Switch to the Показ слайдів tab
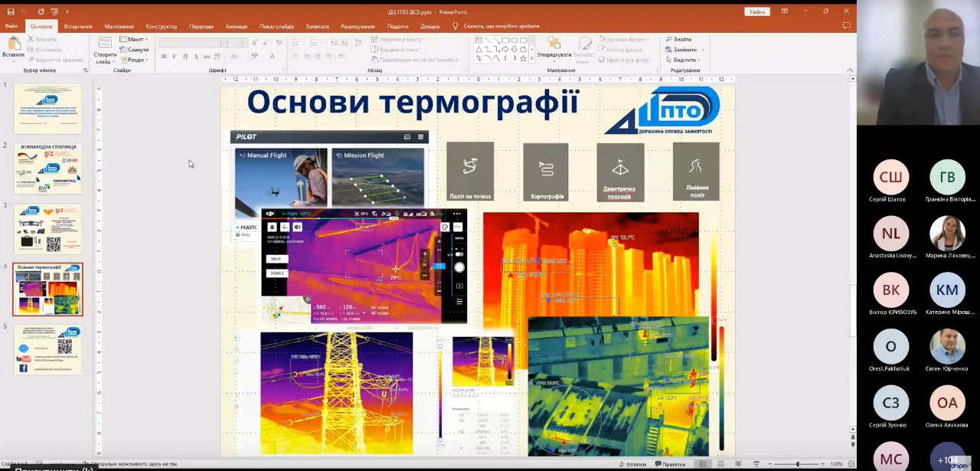Screen dimensions: 980x471 276,26
